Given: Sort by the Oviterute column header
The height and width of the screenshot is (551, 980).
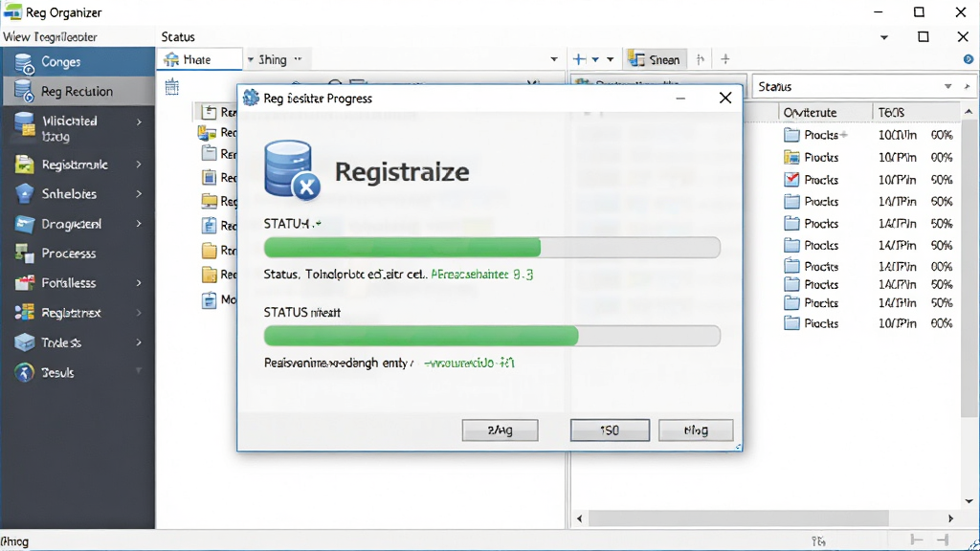Looking at the screenshot, I should click(810, 113).
